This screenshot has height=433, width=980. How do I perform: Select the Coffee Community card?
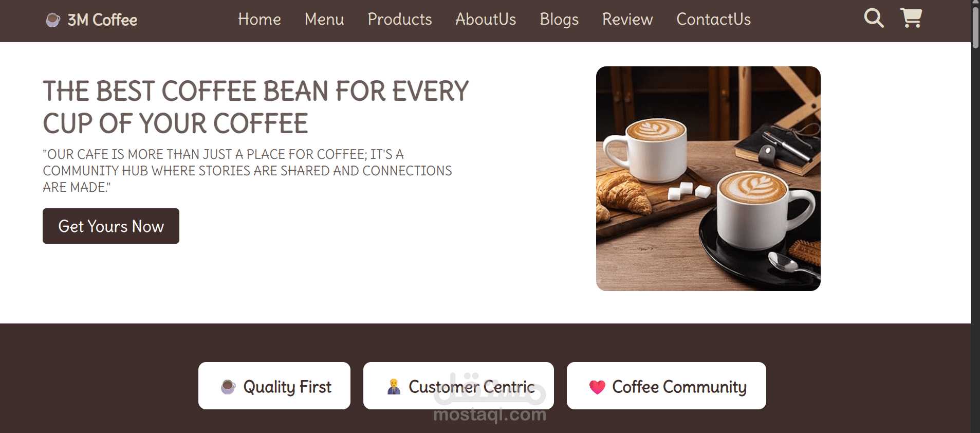click(667, 386)
